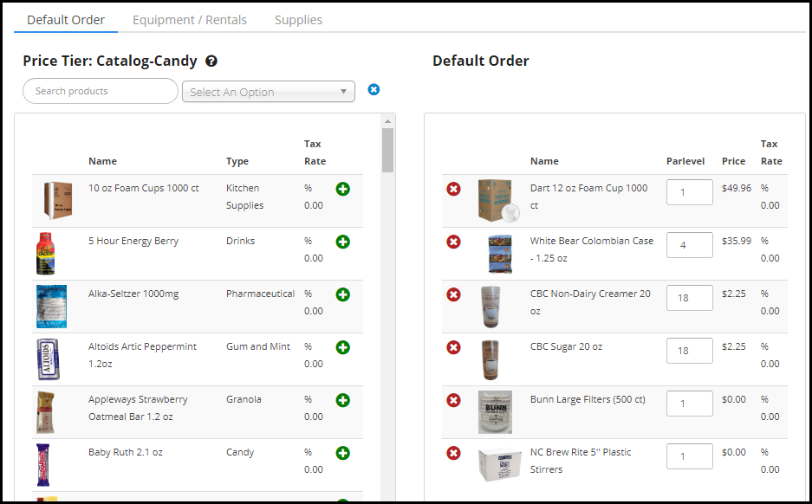Click the Kitchen Supplies type cell
Screen dimensions: 812x504
[x=245, y=197]
